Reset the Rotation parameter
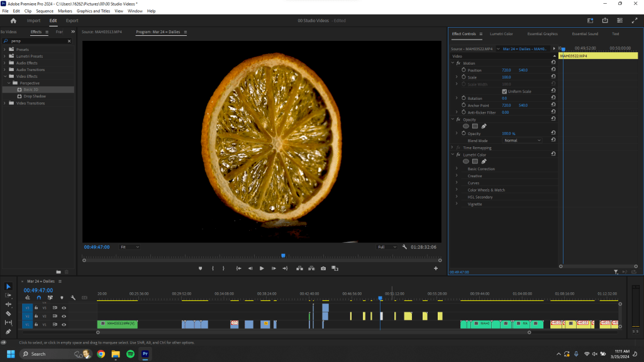Screen dimensions: 644x362 click(x=553, y=98)
